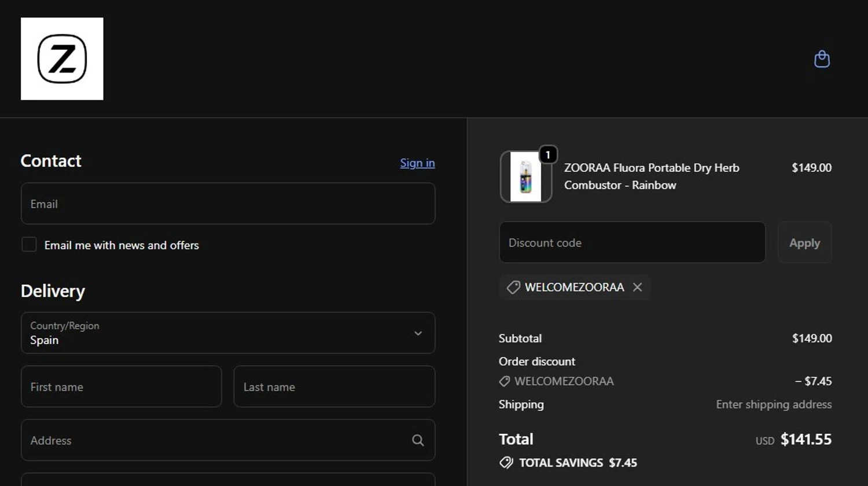Open the Country/Region dropdown showing Spain
868x486 pixels.
[228, 333]
